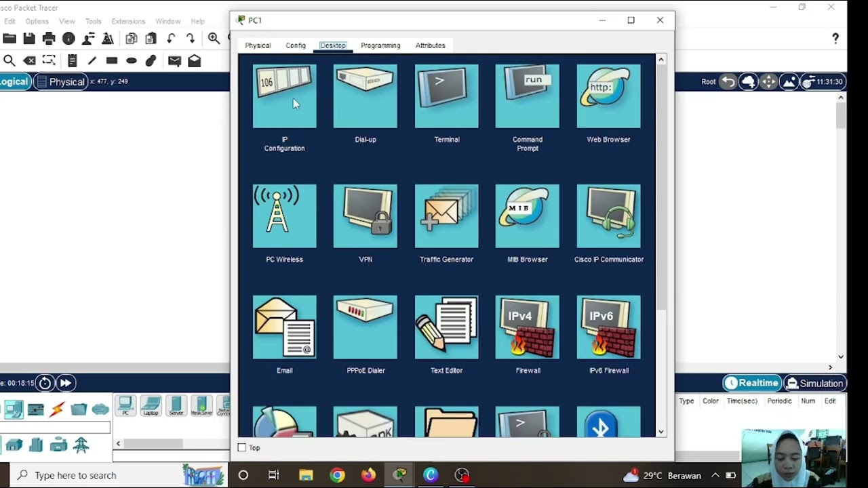Click the Network Information icon in toolbar
The width and height of the screenshot is (868, 488).
click(x=68, y=39)
